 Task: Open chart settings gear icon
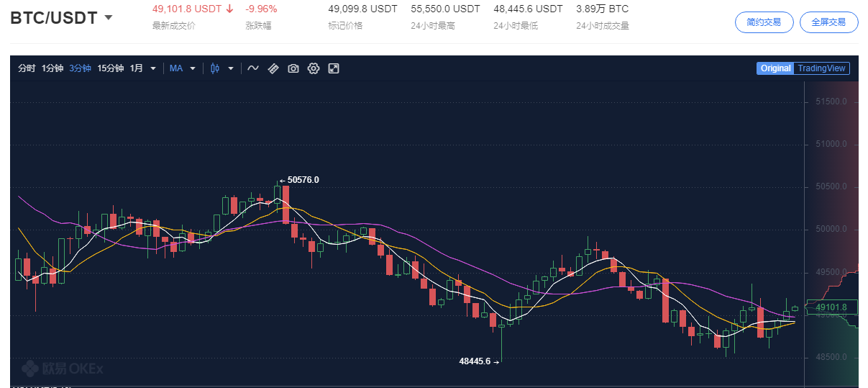point(314,68)
